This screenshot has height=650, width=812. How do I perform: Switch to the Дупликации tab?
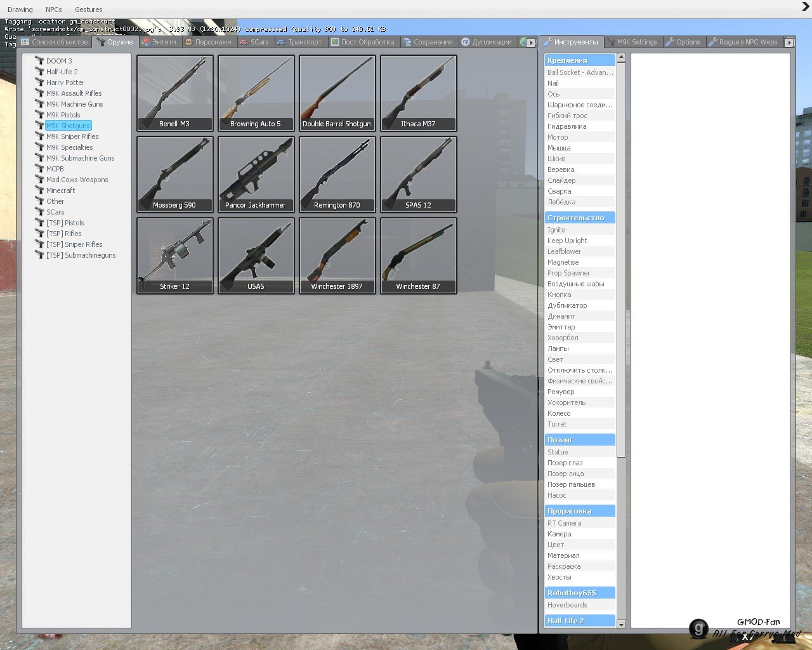pyautogui.click(x=487, y=42)
